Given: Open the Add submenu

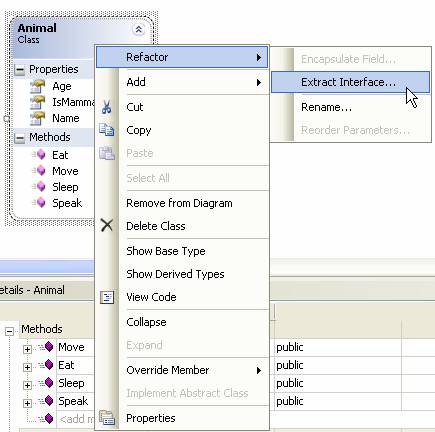Looking at the screenshot, I should [x=182, y=82].
